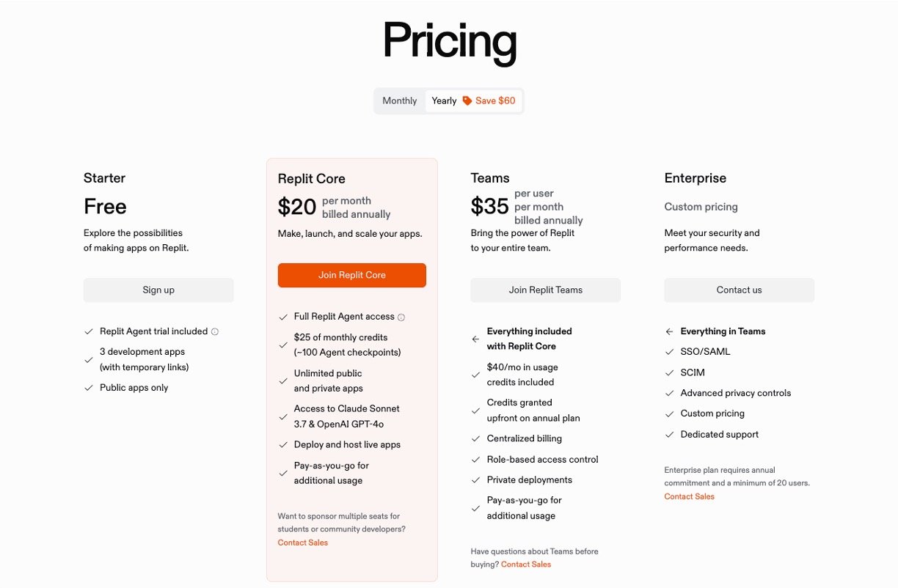Screen dimensions: 898x588
Task: Click the checkmark next to Dedicated support
Action: tap(669, 435)
